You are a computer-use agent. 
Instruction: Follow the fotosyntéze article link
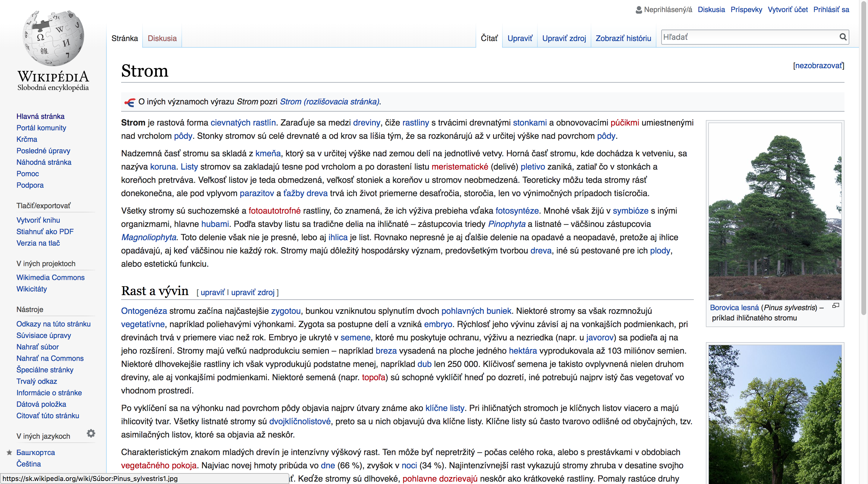tap(517, 211)
